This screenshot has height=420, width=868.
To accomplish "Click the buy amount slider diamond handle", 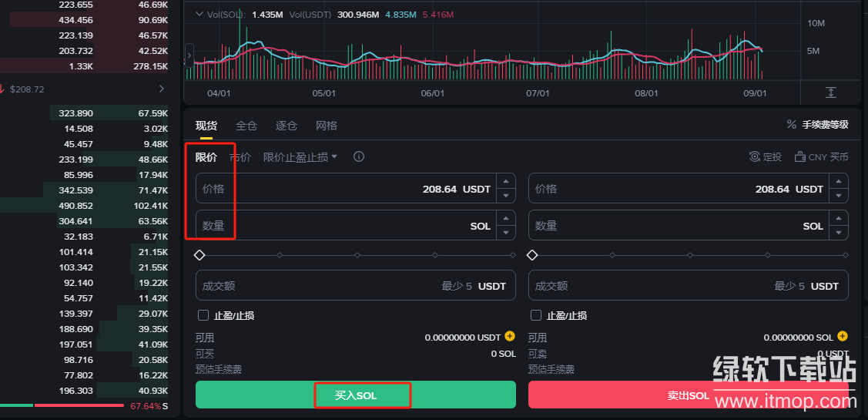I will [x=199, y=255].
